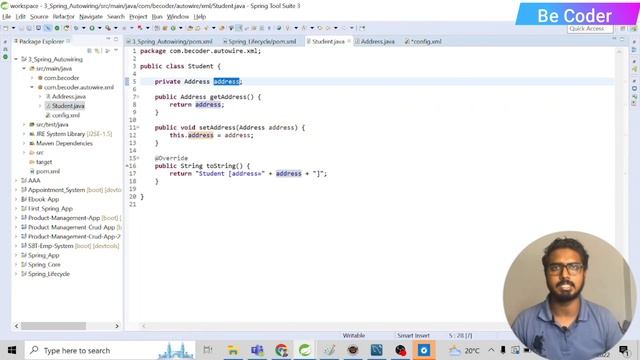640x360 pixels.
Task: Click the Windows Start button
Action: [x=12, y=350]
